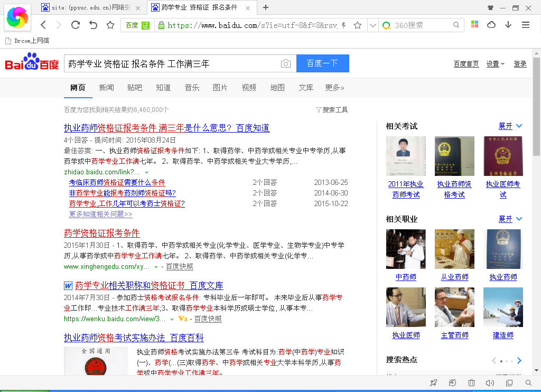Click the skin shirt icon in the title bar
The width and height of the screenshot is (541, 392).
490,7
